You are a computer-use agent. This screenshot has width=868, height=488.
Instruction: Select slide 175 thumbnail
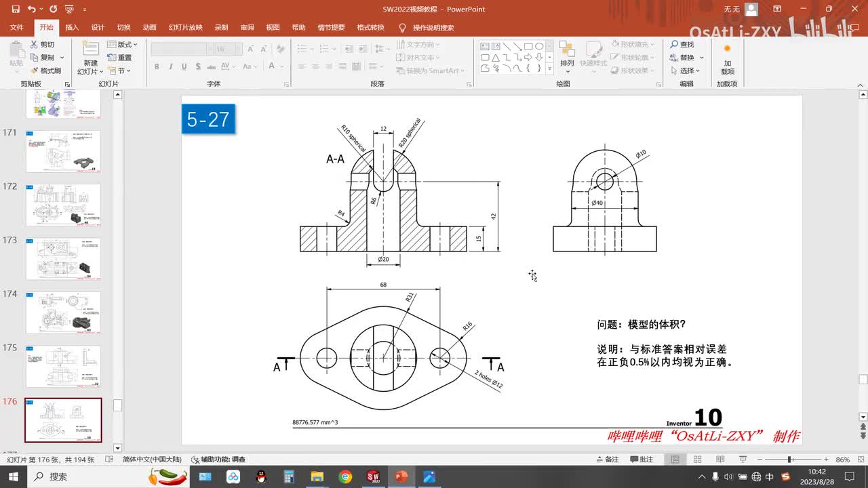pyautogui.click(x=63, y=367)
